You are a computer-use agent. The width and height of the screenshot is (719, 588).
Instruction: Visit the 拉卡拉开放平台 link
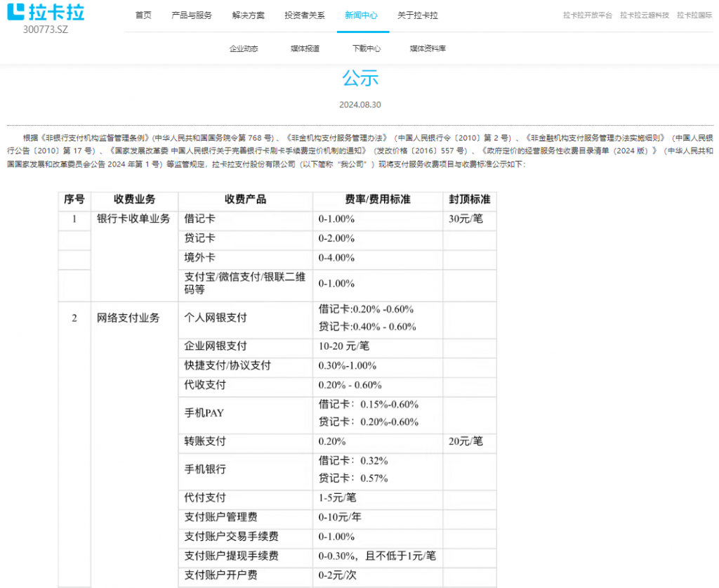pyautogui.click(x=588, y=15)
